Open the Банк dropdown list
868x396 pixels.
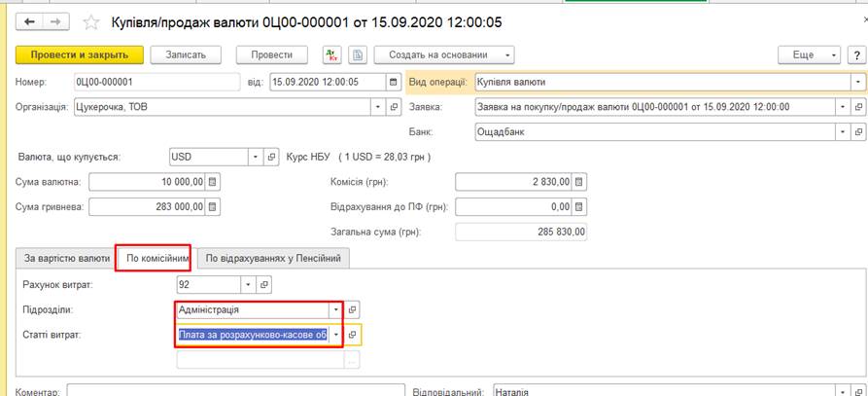[x=841, y=131]
